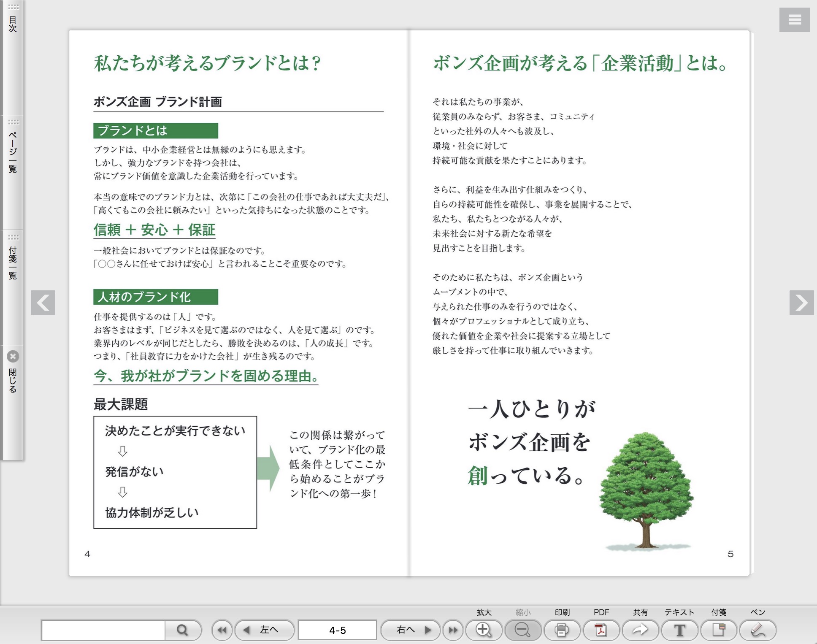817x644 pixels.
Task: Click the 信頼 + 安心 + 保証 text
Action: click(x=154, y=230)
